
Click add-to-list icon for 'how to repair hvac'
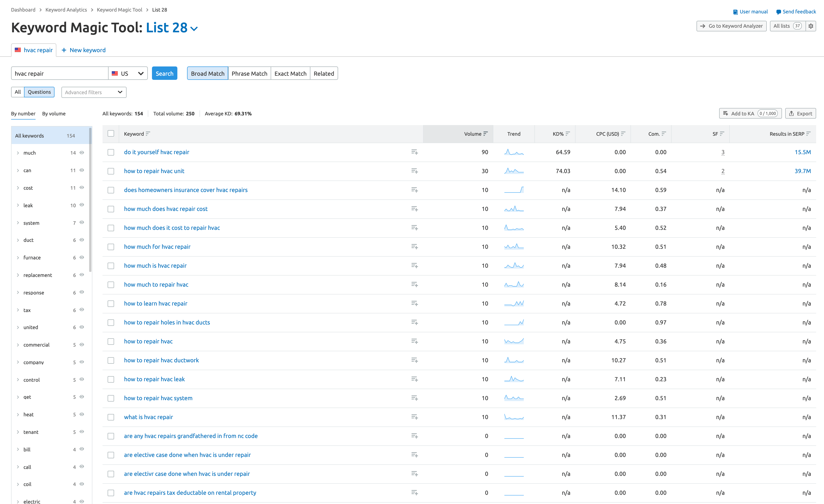(x=414, y=341)
